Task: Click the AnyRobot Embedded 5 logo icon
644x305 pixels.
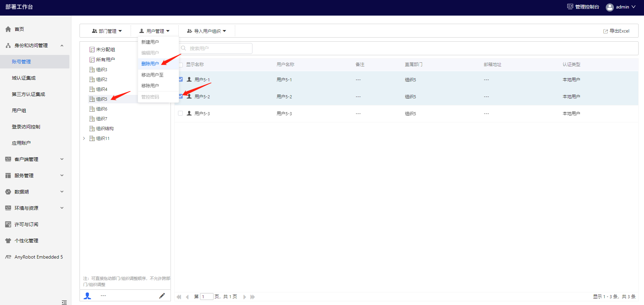Action: pyautogui.click(x=8, y=257)
